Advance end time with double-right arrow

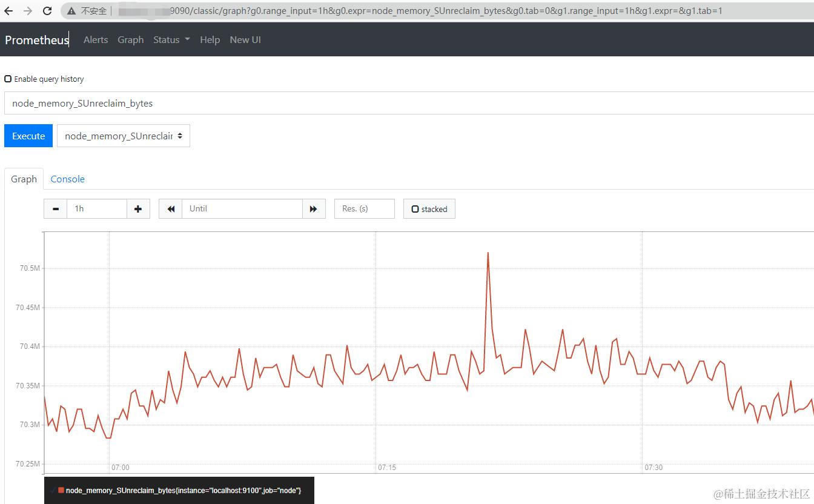pos(314,208)
